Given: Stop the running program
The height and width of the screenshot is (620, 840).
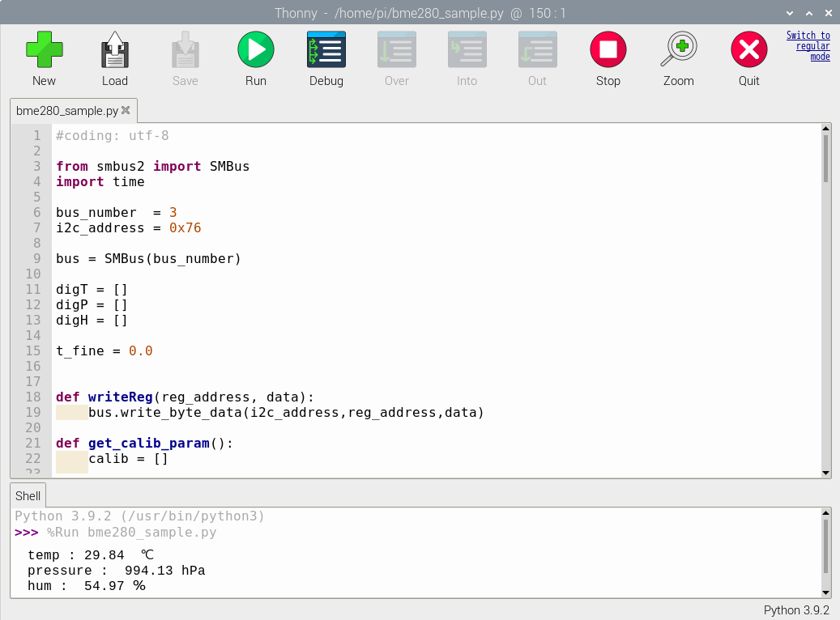Looking at the screenshot, I should coord(608,49).
